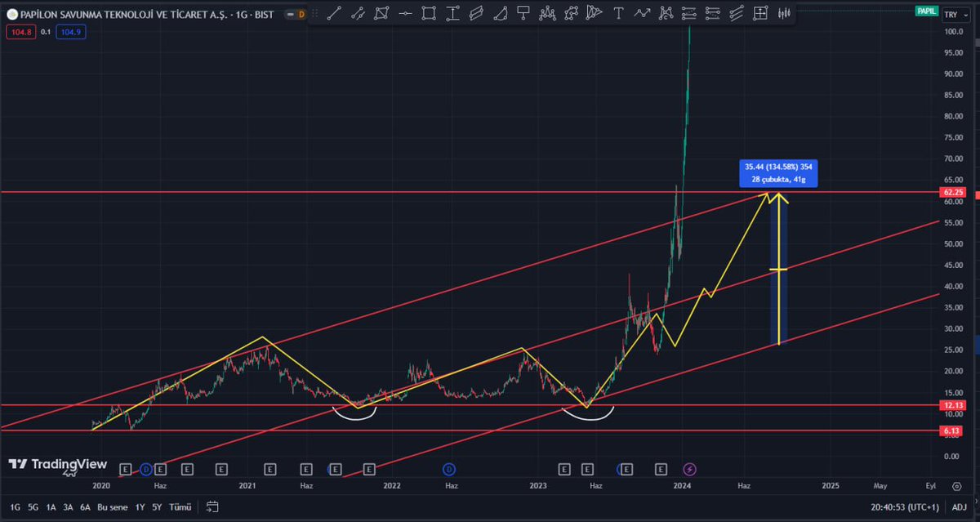Select the 62.25 horizontal line price label

953,193
